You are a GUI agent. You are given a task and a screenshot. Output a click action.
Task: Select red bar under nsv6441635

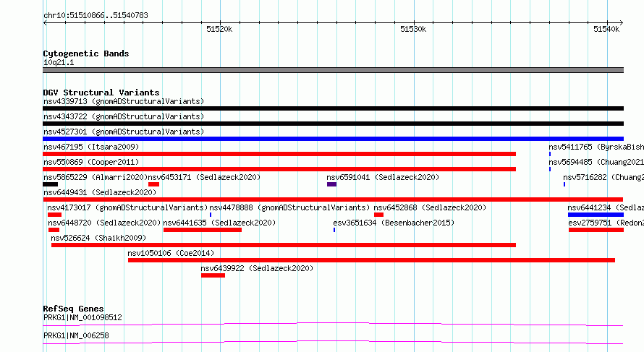pos(203,230)
